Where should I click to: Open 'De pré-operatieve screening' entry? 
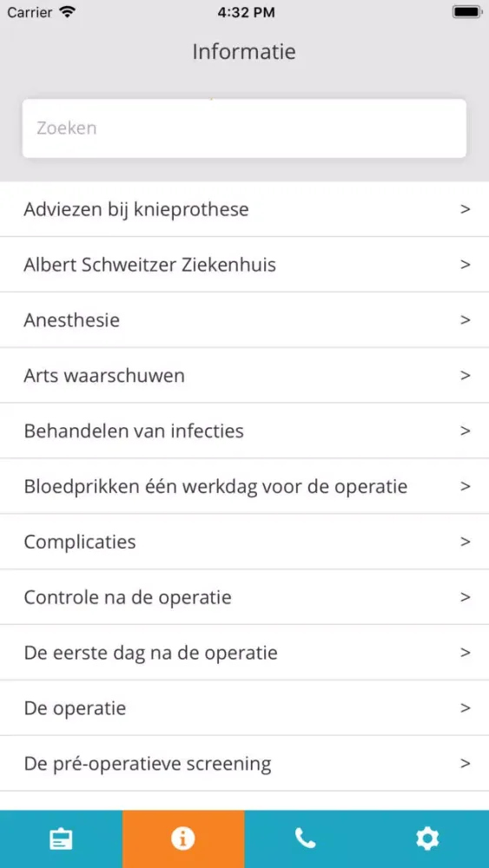click(244, 763)
